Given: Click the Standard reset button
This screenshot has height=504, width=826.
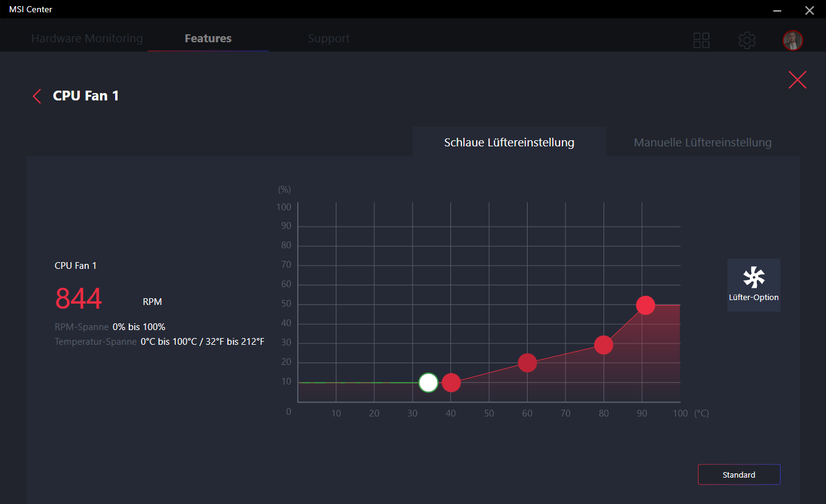Looking at the screenshot, I should tap(739, 475).
